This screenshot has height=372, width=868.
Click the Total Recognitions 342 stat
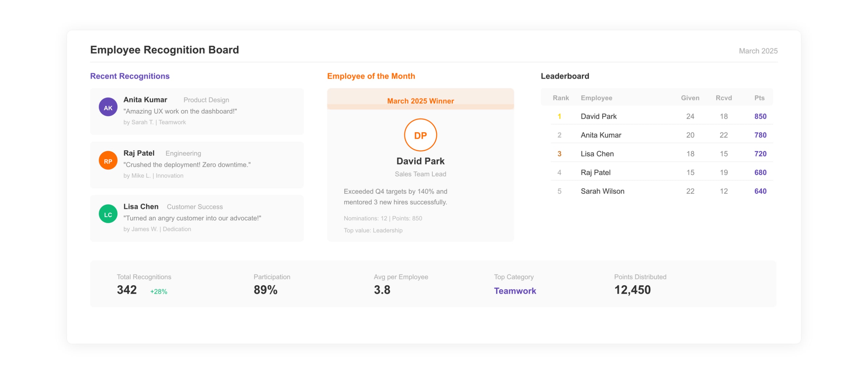126,290
